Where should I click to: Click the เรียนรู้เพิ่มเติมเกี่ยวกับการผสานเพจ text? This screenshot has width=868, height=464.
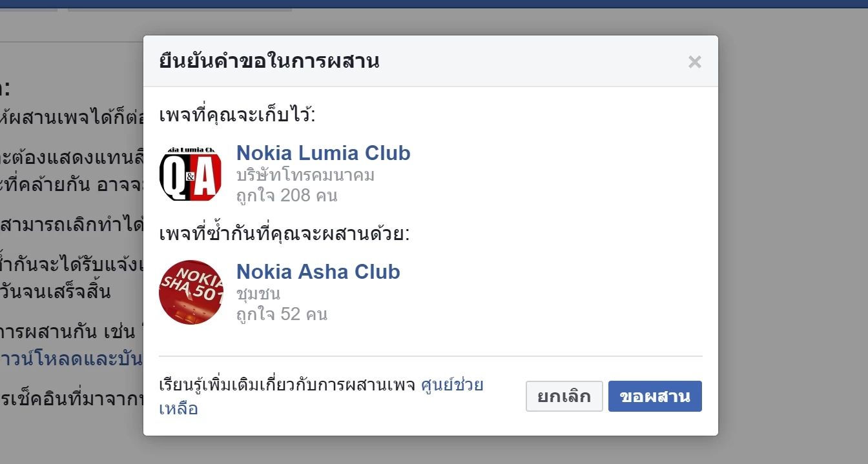(x=287, y=386)
